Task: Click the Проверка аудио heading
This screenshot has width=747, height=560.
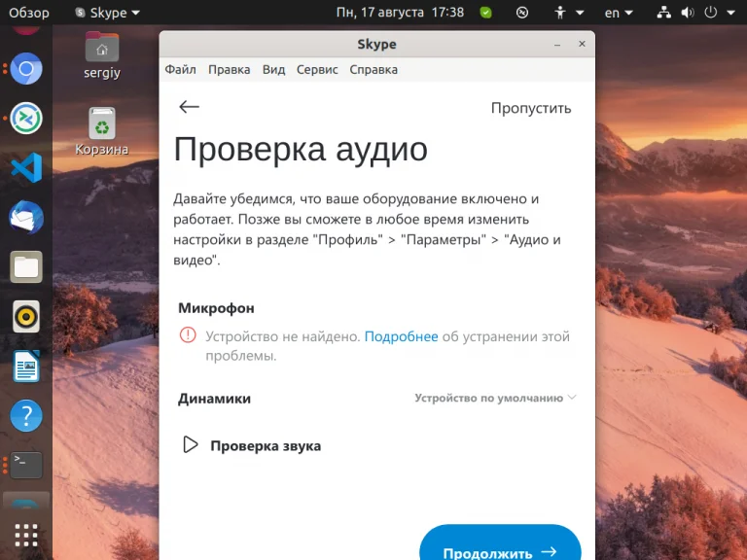Action: [x=301, y=150]
